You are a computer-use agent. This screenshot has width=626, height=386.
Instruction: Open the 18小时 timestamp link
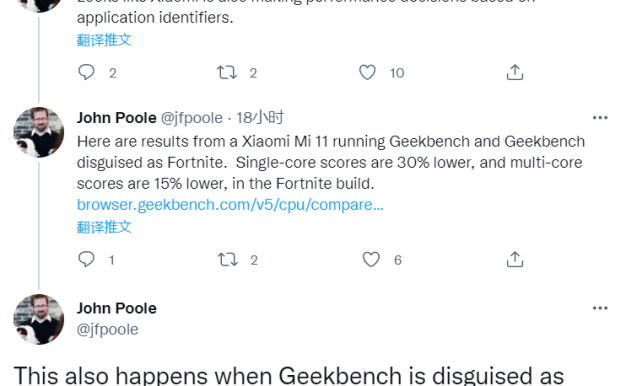click(x=260, y=118)
